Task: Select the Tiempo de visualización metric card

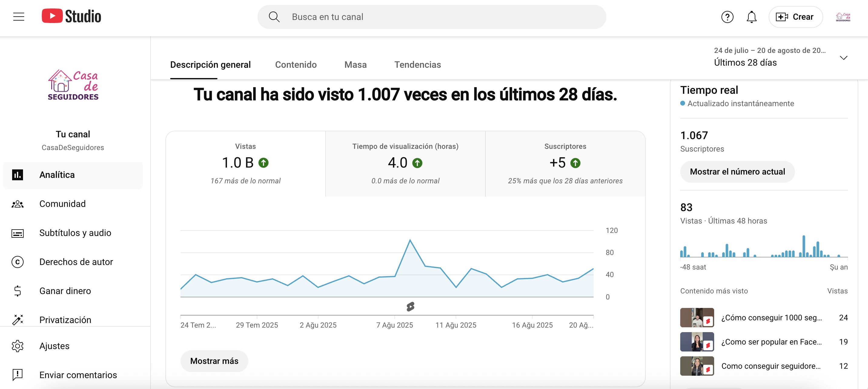Action: pyautogui.click(x=405, y=164)
